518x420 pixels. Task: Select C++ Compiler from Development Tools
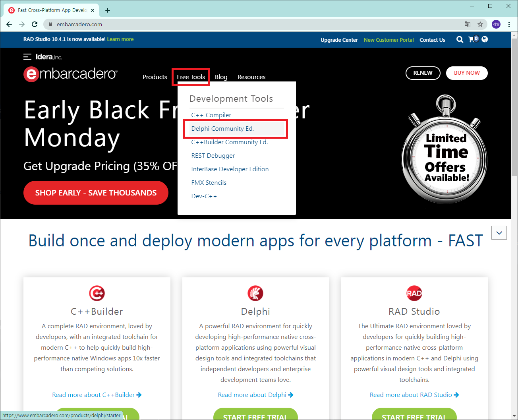pos(211,115)
